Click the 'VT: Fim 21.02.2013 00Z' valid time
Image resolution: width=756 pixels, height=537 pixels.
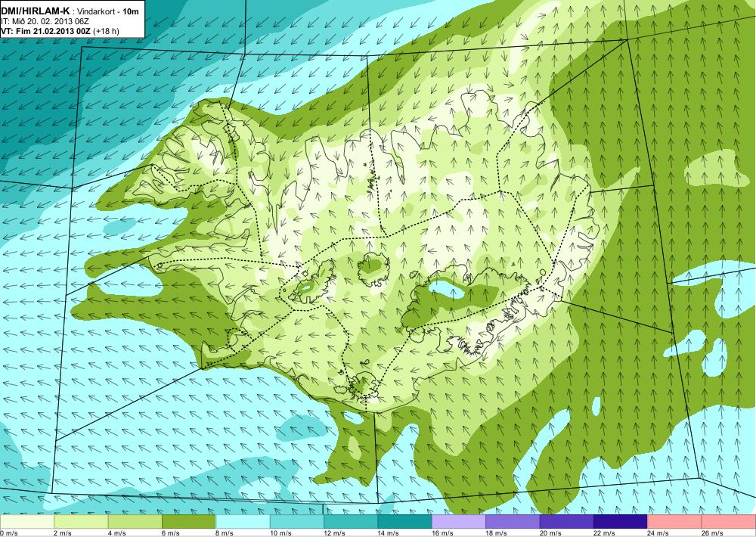point(46,31)
